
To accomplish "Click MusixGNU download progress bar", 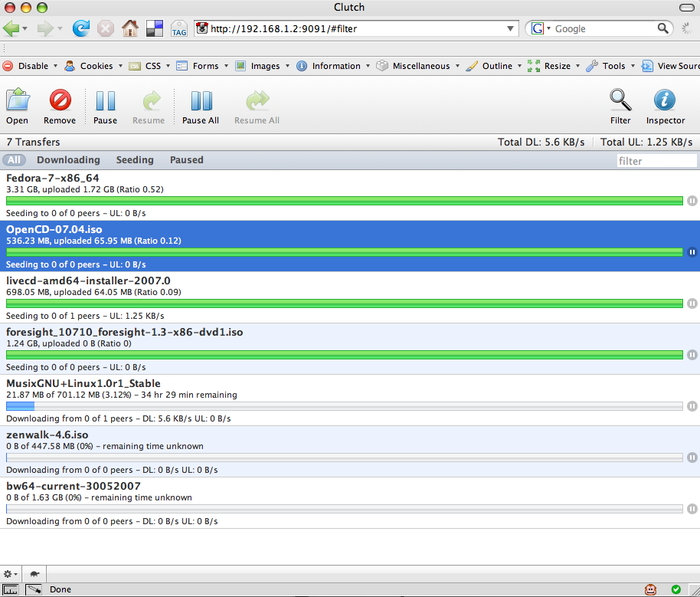I will [345, 406].
